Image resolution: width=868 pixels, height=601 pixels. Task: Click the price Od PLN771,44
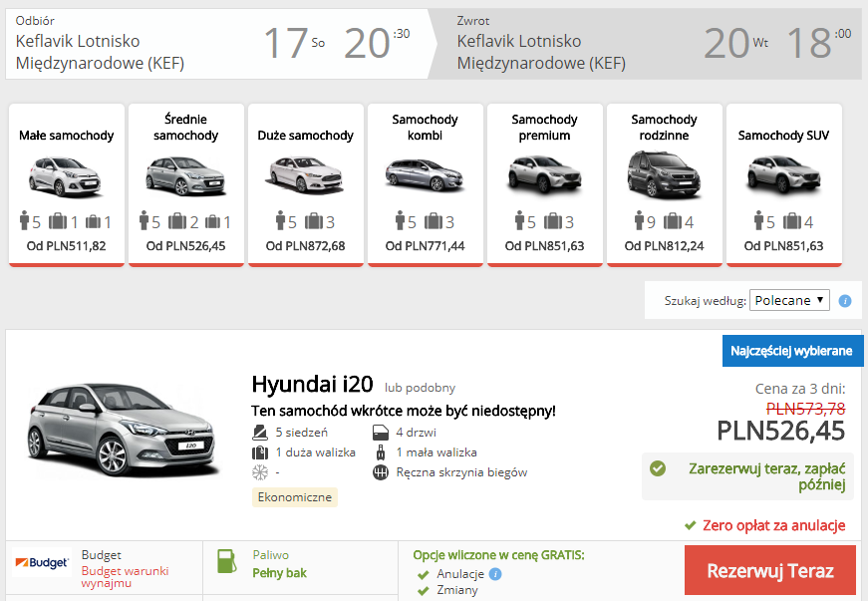(426, 246)
